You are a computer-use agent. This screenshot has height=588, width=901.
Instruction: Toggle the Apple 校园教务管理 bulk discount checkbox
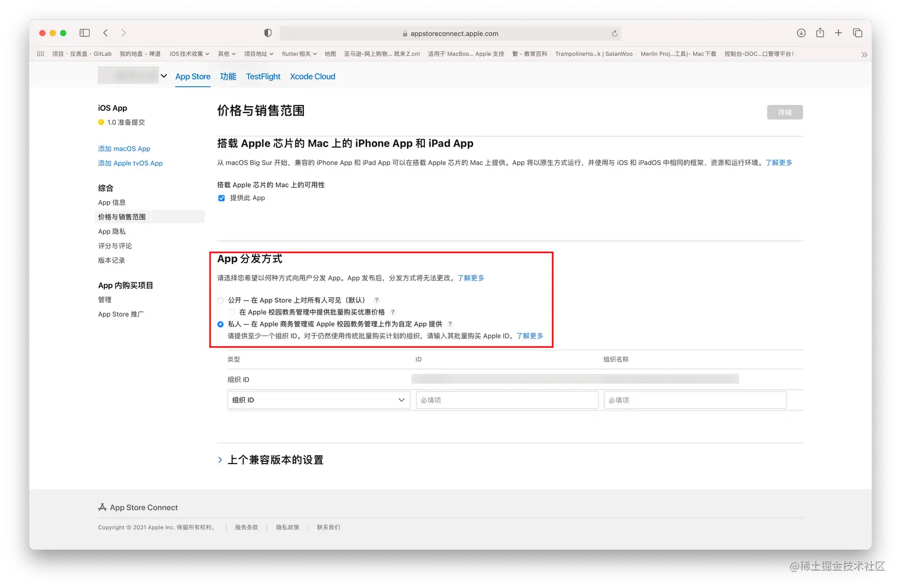pyautogui.click(x=232, y=312)
